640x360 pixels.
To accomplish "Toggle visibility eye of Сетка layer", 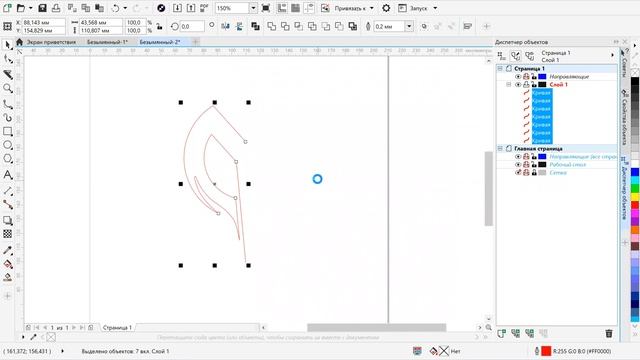I will coord(518,173).
